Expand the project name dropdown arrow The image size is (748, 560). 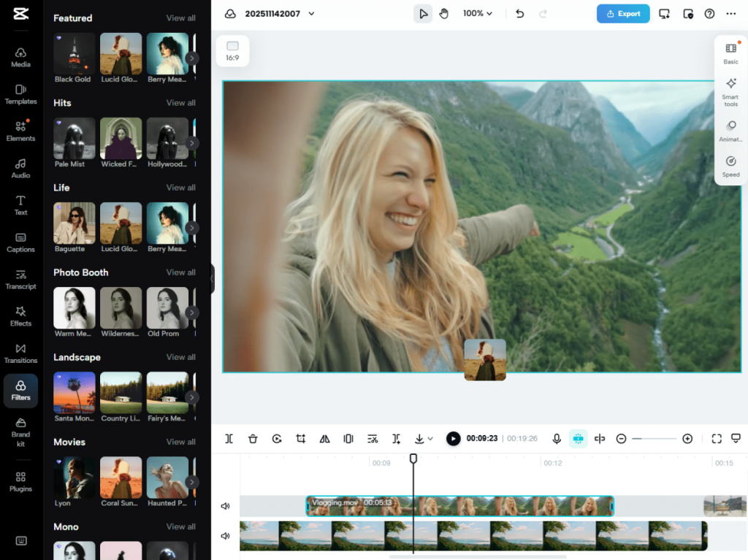coord(311,14)
